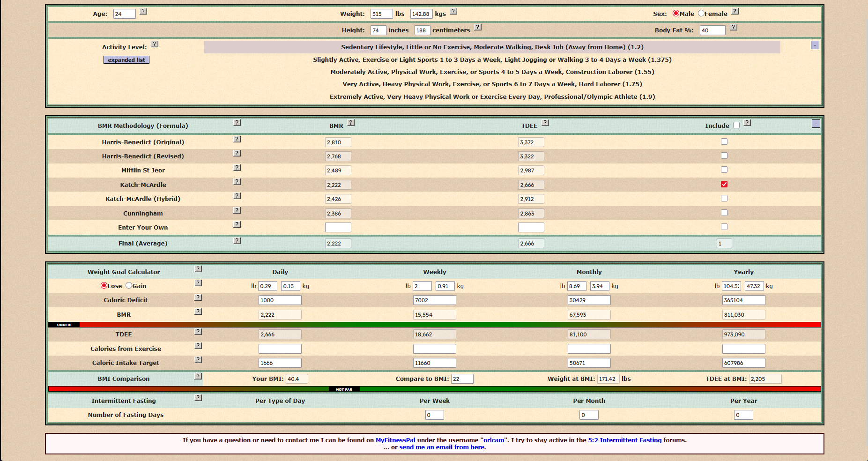Screen dimensions: 868x461
Task: Open the 5:2 Intermittent Fasting link
Action: pyautogui.click(x=625, y=440)
